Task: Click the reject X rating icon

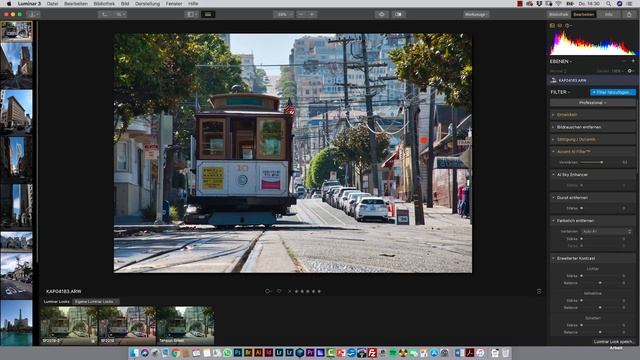Action: [x=290, y=291]
